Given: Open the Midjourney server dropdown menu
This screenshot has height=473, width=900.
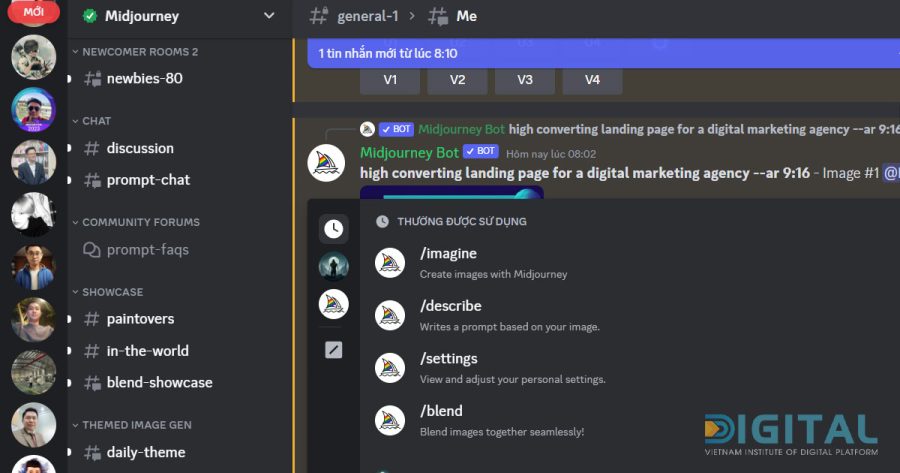Looking at the screenshot, I should coord(269,15).
